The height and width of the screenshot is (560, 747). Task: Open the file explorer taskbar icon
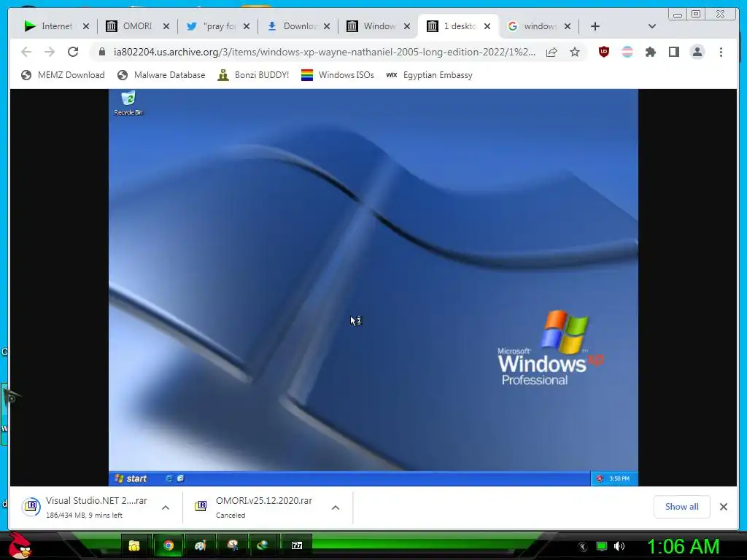point(134,545)
